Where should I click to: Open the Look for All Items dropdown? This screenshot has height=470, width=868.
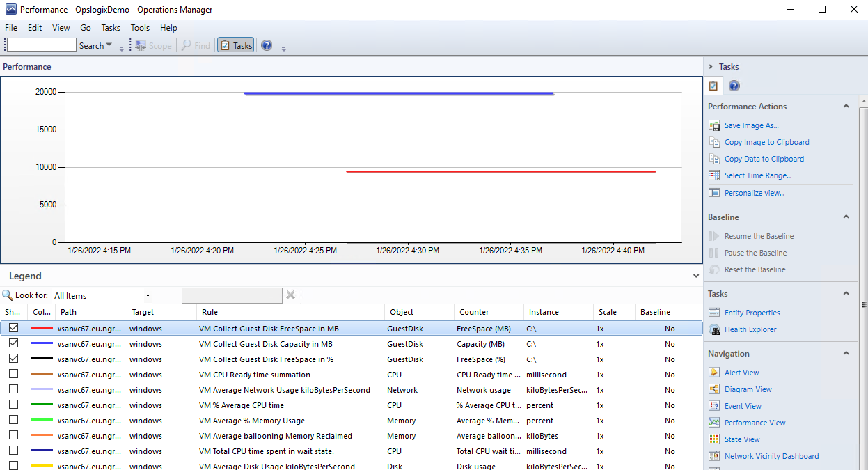102,296
